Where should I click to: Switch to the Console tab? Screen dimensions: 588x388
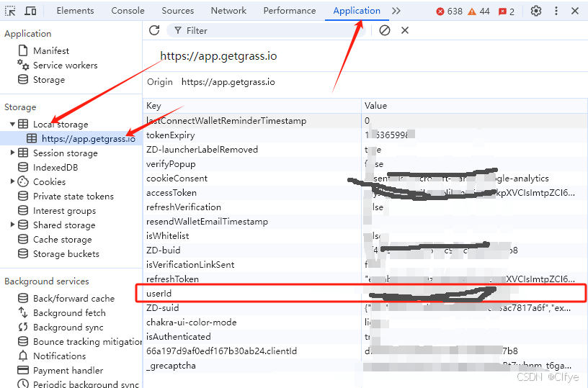pos(128,11)
